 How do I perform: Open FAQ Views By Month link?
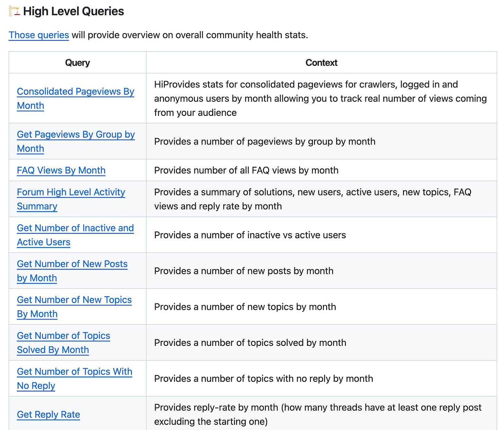[61, 170]
